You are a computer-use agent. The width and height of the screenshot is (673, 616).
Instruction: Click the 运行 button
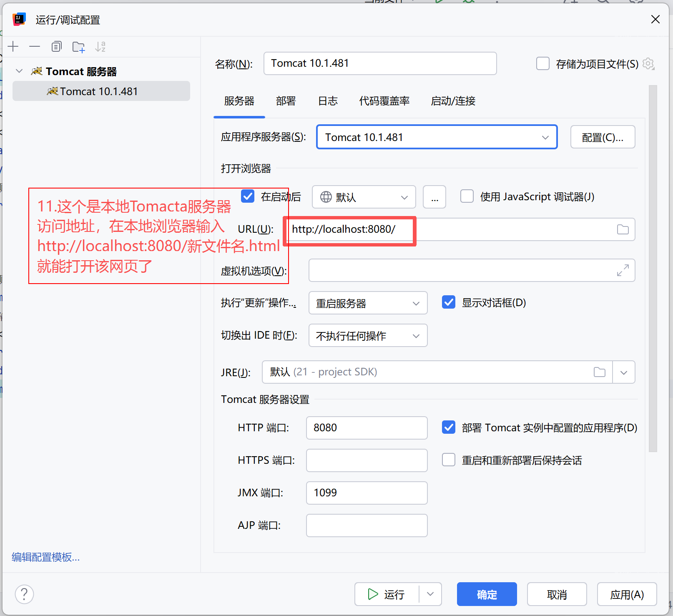[x=387, y=594]
